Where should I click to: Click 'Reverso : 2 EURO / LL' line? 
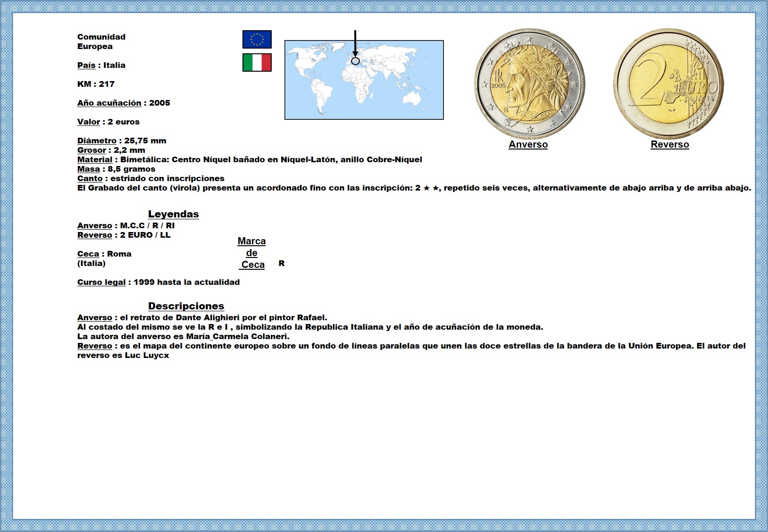(124, 235)
